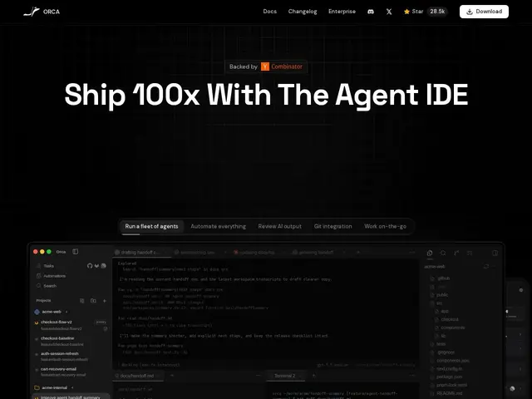The height and width of the screenshot is (399, 532).
Task: Go to the Enterprise page
Action: click(x=342, y=12)
